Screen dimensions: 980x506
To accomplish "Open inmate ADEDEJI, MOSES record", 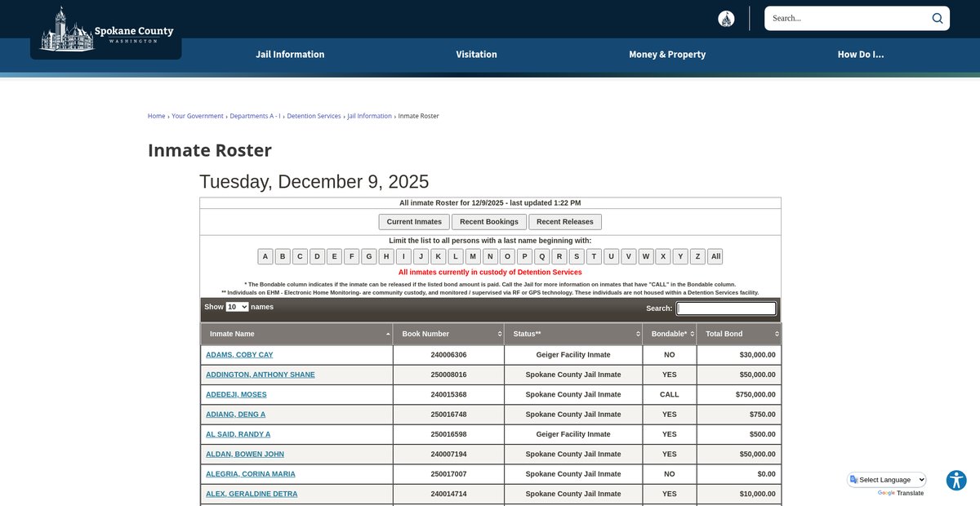I will tap(236, 395).
